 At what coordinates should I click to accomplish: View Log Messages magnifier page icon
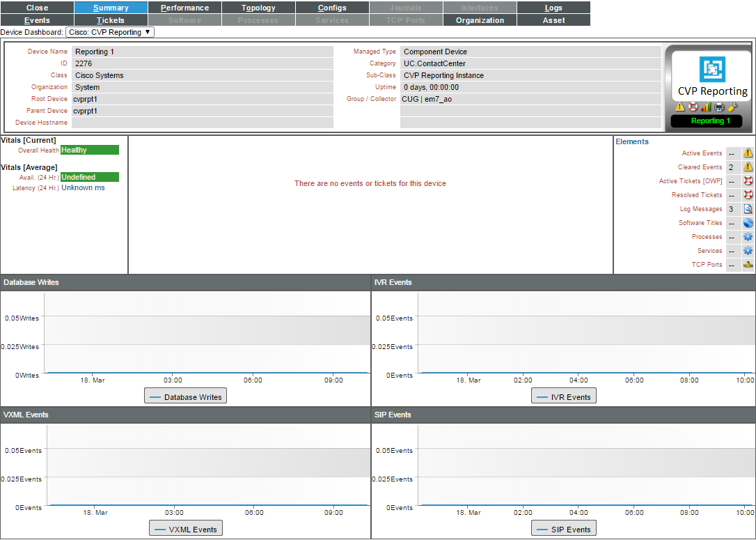click(x=748, y=209)
